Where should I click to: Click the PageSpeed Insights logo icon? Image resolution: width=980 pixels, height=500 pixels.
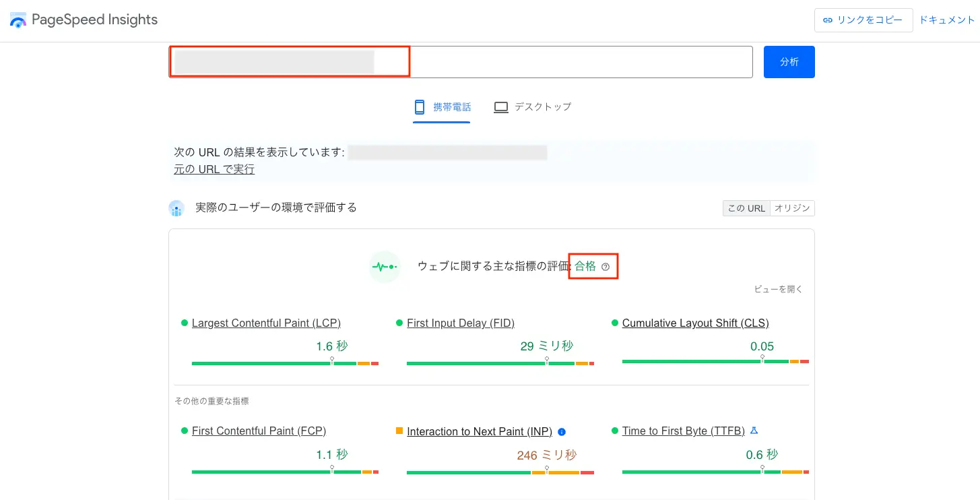pos(18,20)
